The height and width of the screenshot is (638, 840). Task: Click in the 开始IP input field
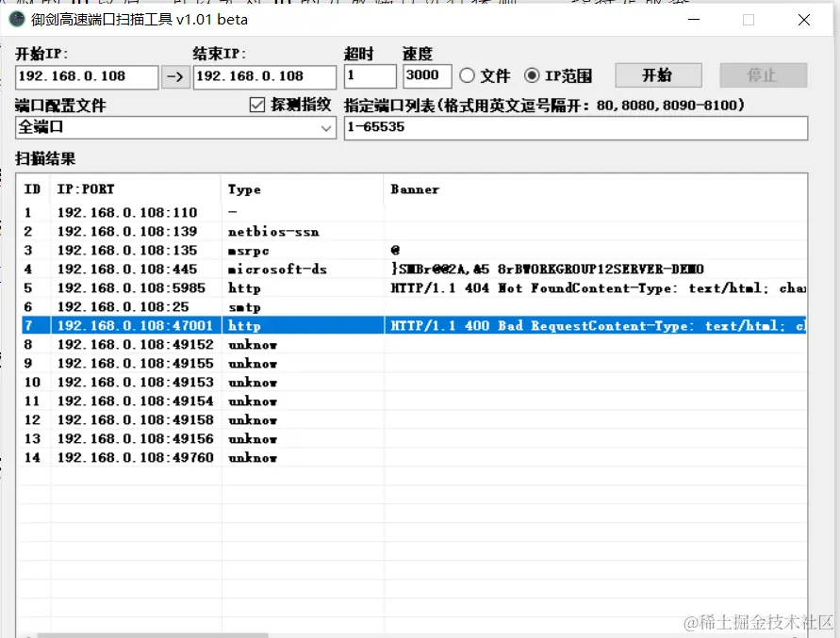click(87, 76)
